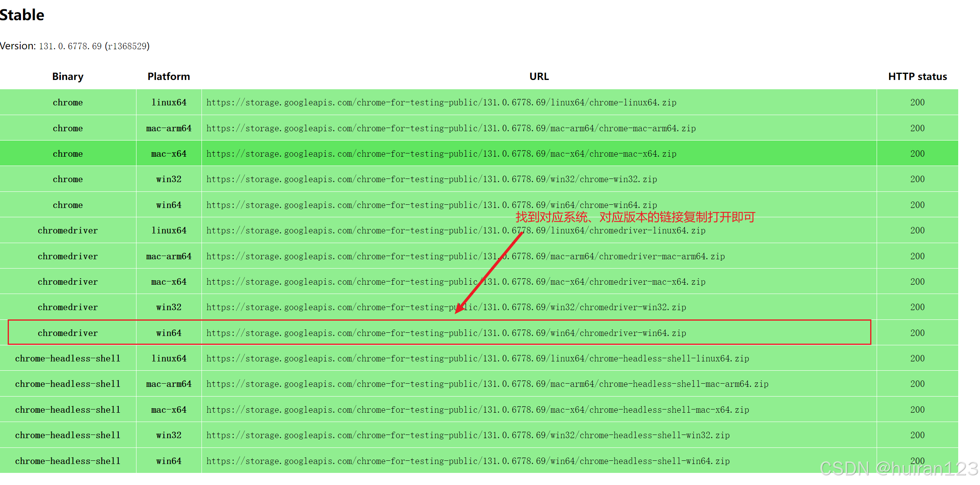The height and width of the screenshot is (485, 980).
Task: Click the highlighted chromedriver win64 zip URL
Action: point(446,333)
